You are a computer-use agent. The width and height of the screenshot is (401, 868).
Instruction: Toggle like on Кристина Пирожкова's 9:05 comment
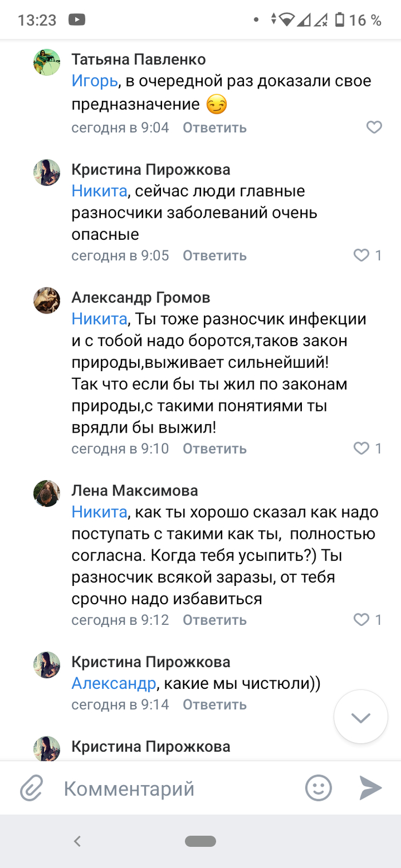[x=361, y=255]
